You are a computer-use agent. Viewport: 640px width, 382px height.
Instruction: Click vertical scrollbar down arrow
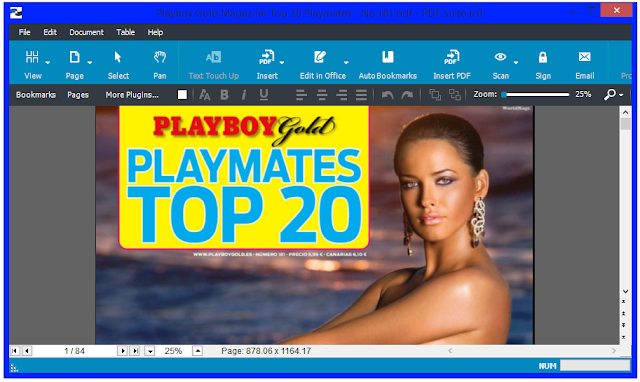click(625, 291)
